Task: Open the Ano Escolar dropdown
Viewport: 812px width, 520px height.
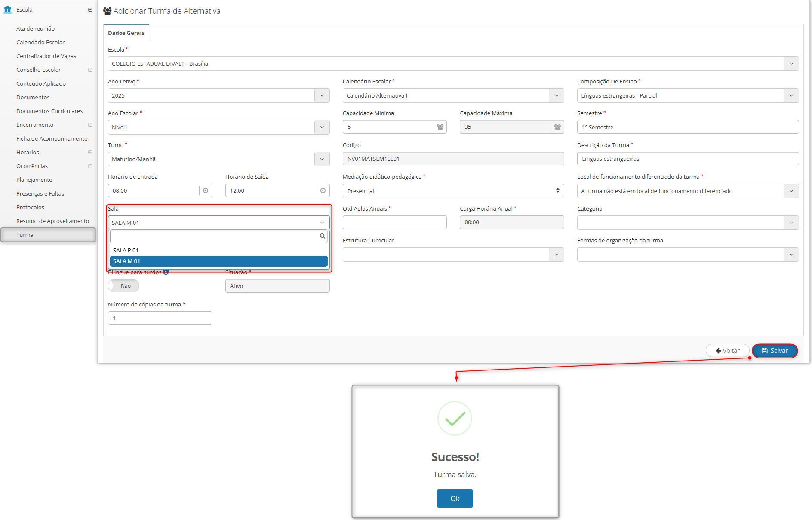Action: coord(218,128)
